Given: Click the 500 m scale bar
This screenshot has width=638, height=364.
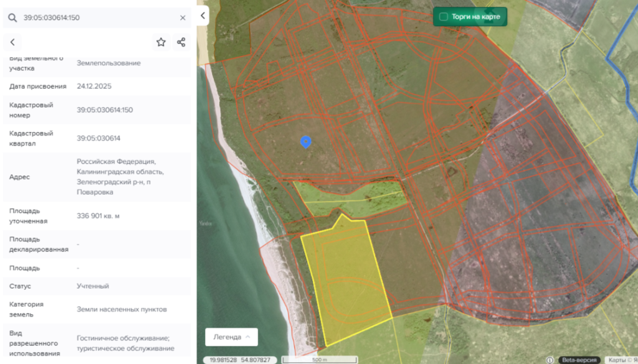Looking at the screenshot, I should 320,360.
